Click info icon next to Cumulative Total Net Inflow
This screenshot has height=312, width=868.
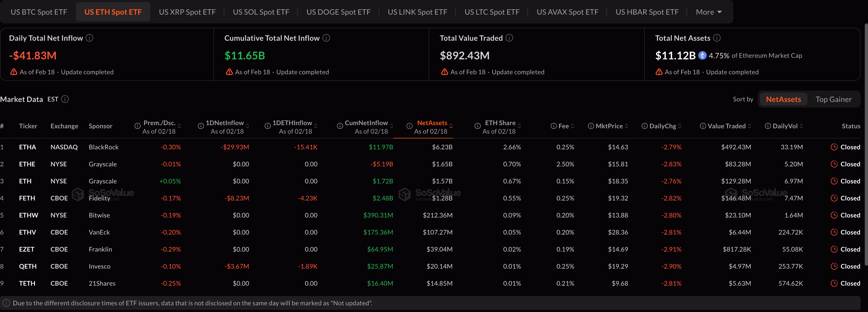326,38
